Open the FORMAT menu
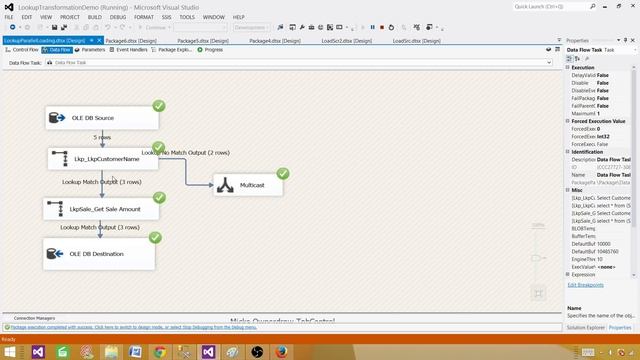Viewport: 640px width, 360px height. 144,17
